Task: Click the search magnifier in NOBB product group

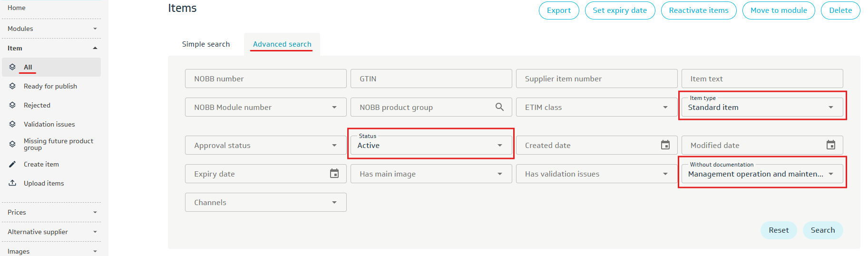Action: pyautogui.click(x=499, y=107)
